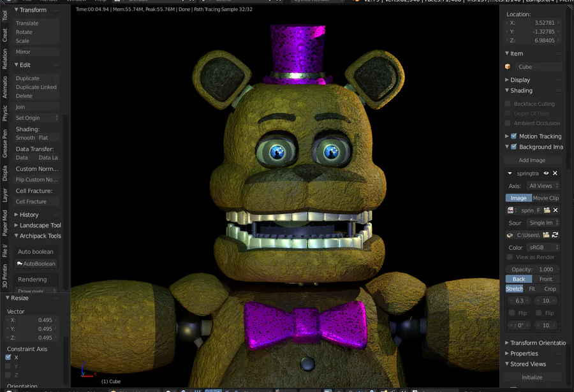Screen dimensions: 574x392
Task: Enable Constraint Axis Y checkbox
Action: (8, 366)
